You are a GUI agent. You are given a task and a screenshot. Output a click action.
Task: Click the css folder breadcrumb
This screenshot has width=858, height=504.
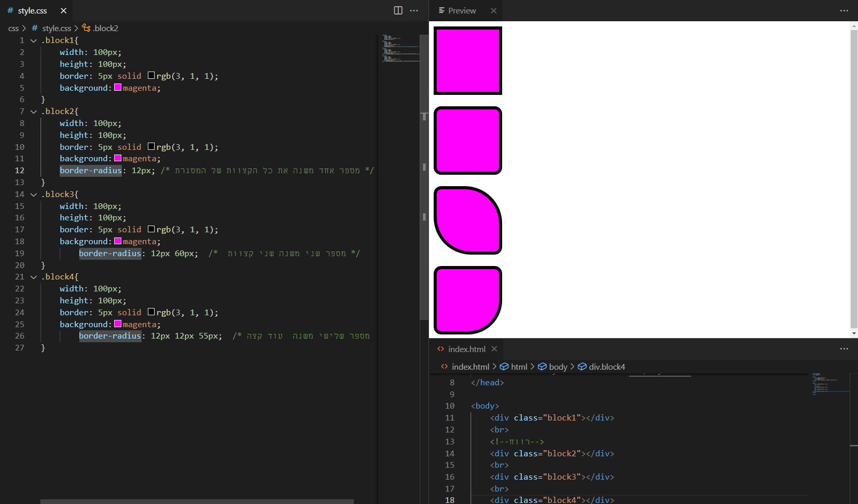[x=13, y=28]
